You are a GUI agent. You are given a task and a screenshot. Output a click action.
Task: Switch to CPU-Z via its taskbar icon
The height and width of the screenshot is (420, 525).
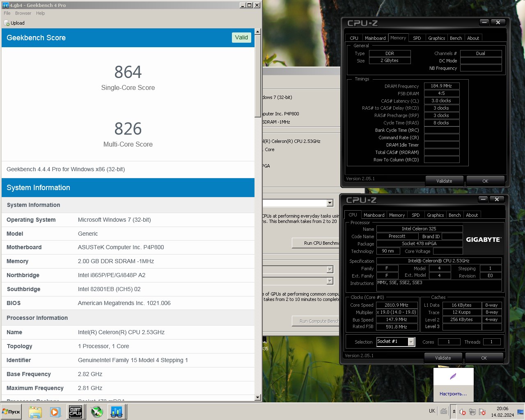pos(76,411)
